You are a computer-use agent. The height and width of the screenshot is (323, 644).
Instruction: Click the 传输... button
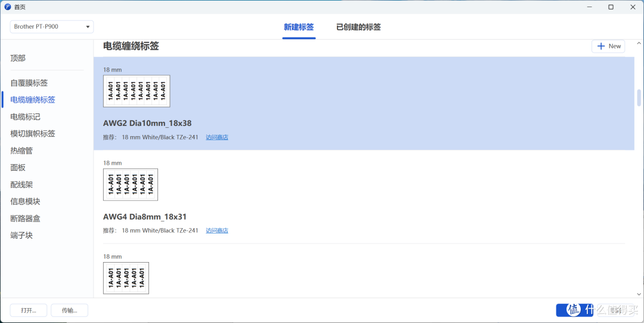tap(69, 310)
